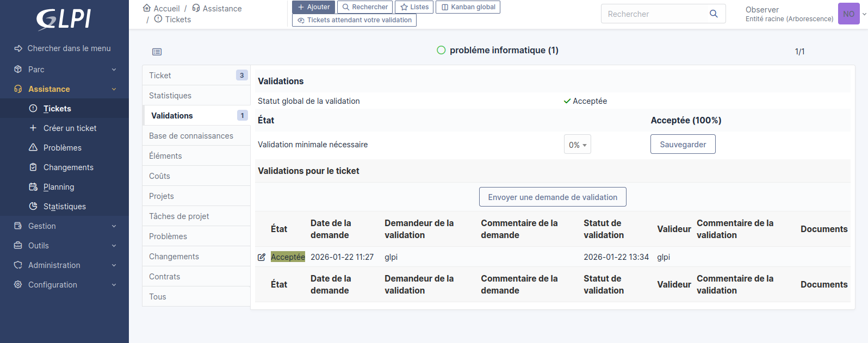
Task: Click the edit pencil icon of Acceptée row
Action: point(262,257)
